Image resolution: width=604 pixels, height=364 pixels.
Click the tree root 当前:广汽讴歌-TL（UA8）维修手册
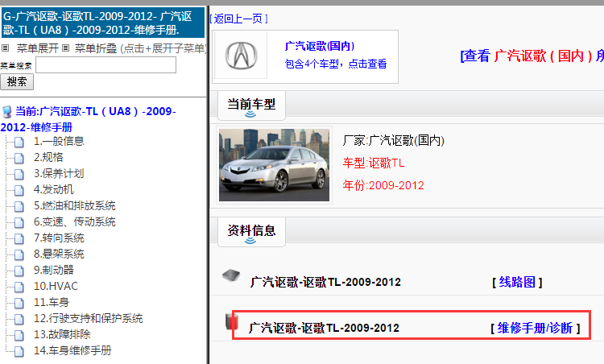[x=89, y=119]
